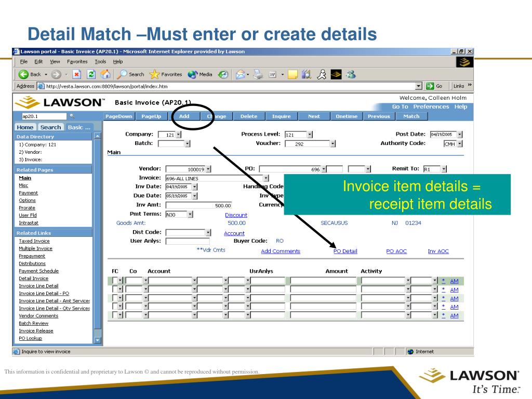Expand the Post Date dropdown
The width and height of the screenshot is (532, 399).
tap(460, 135)
